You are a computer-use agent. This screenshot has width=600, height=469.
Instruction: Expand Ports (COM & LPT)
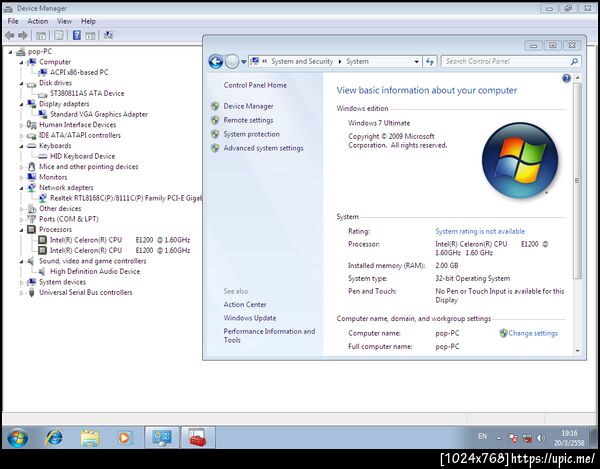21,220
